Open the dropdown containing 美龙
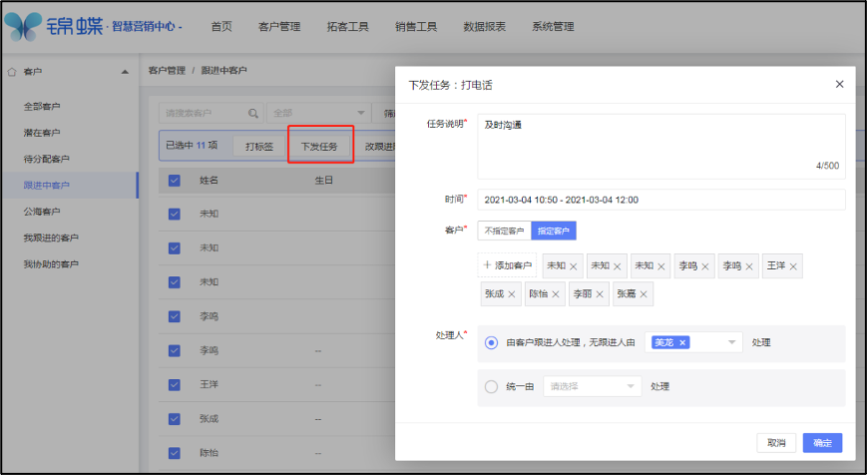This screenshot has height=476, width=868. (x=693, y=342)
